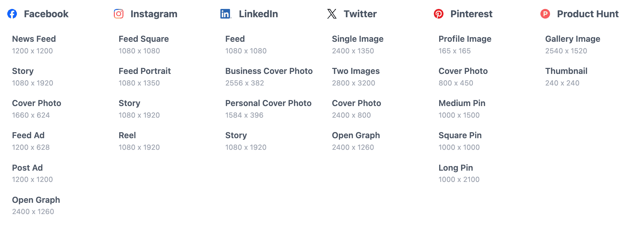Click the Product Hunt logo icon
Screen dimensions: 644x226
point(545,14)
